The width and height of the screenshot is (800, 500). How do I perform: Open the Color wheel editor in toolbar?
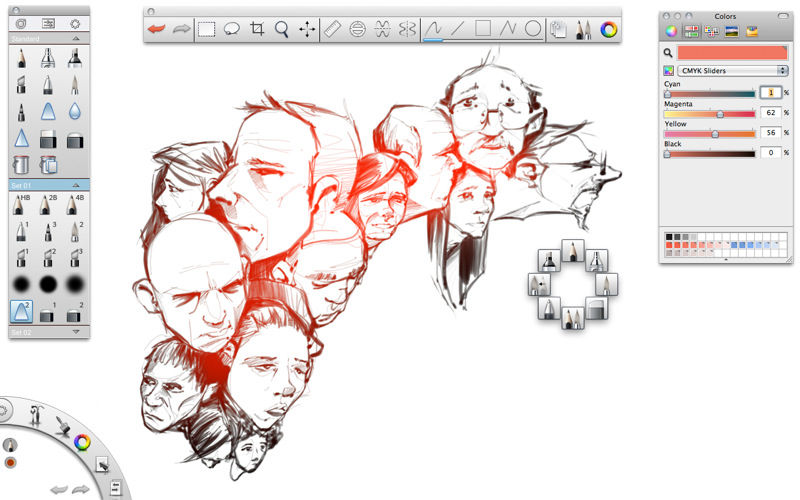click(x=608, y=30)
